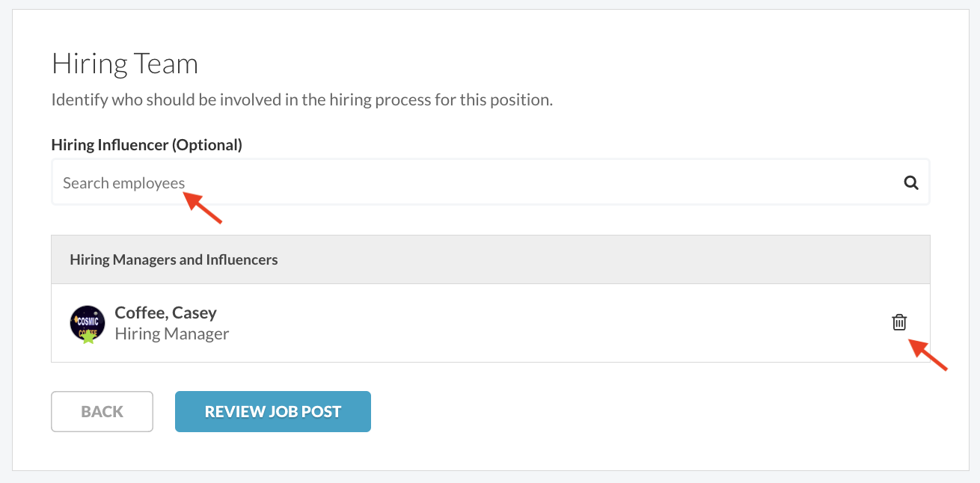Click the Hiring Managers and Influencers header
Image resolution: width=980 pixels, height=483 pixels.
174,259
